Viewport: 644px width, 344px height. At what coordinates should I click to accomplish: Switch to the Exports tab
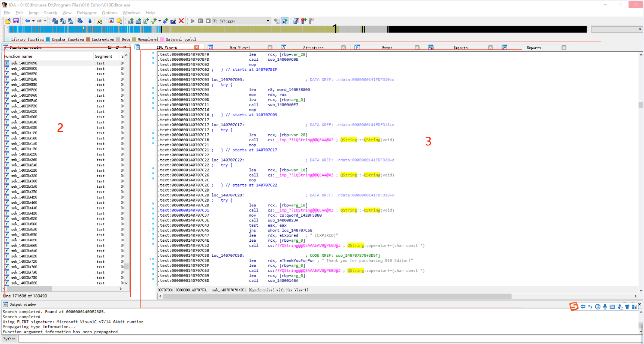point(534,48)
